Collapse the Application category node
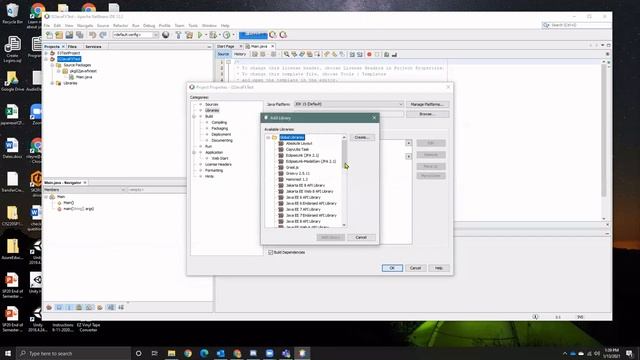 pyautogui.click(x=194, y=152)
